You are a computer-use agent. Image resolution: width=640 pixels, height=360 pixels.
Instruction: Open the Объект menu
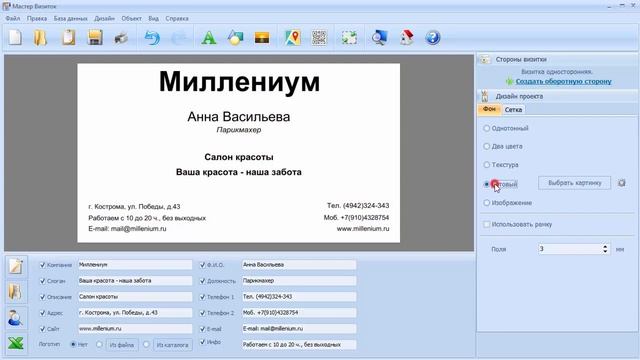click(131, 18)
